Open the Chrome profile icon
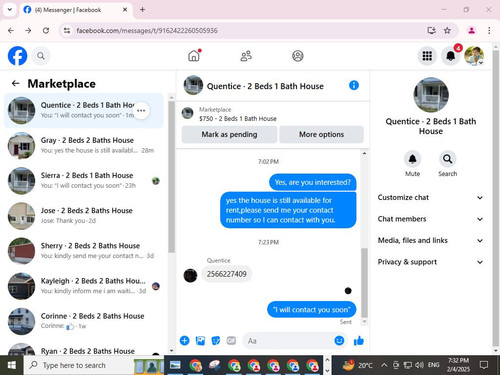 (x=471, y=31)
